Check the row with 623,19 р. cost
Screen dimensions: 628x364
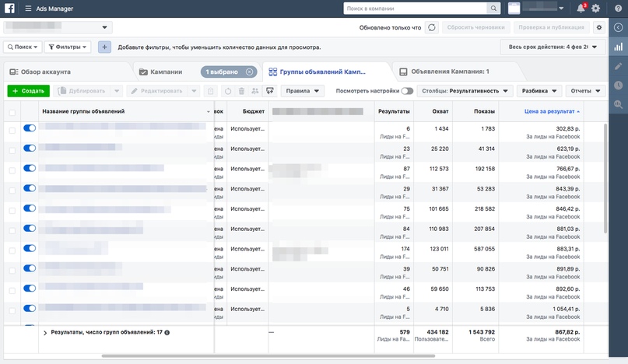tap(12, 151)
